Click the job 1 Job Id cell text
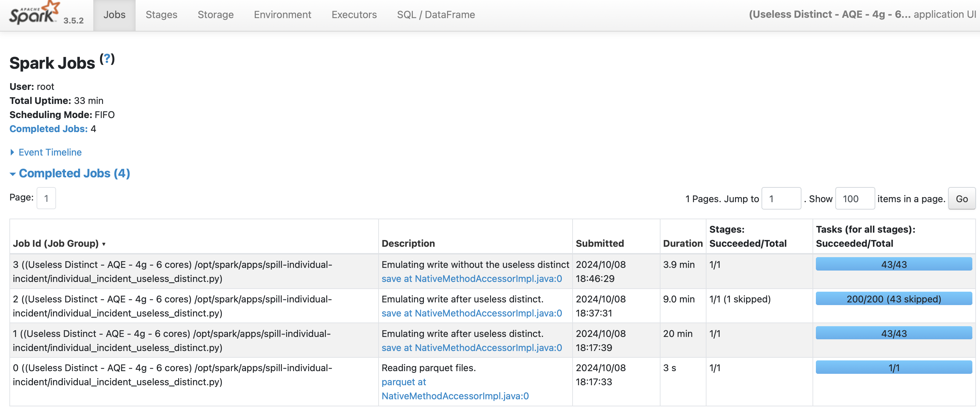980x407 pixels. point(171,341)
